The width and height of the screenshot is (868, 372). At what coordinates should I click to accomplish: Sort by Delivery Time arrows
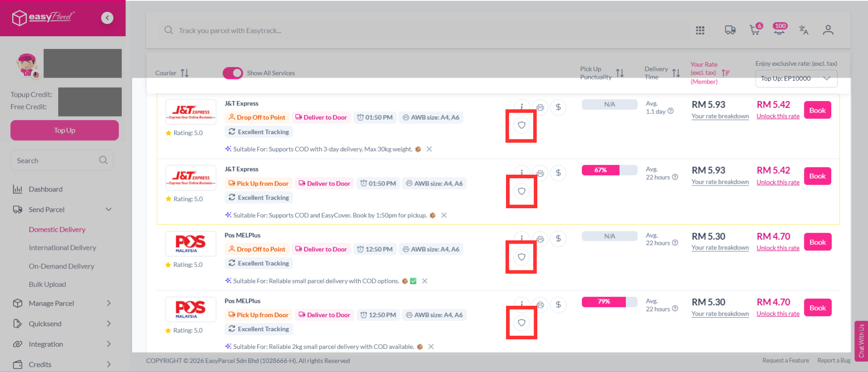(x=676, y=73)
